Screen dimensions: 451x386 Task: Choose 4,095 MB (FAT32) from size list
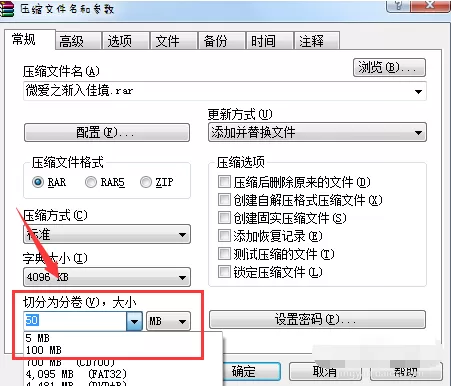[x=123, y=374]
